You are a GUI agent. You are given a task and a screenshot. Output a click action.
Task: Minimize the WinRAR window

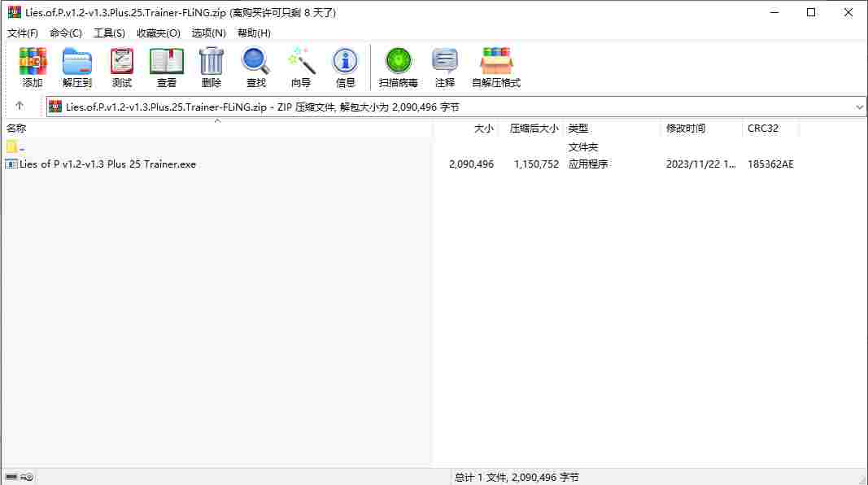pos(774,12)
